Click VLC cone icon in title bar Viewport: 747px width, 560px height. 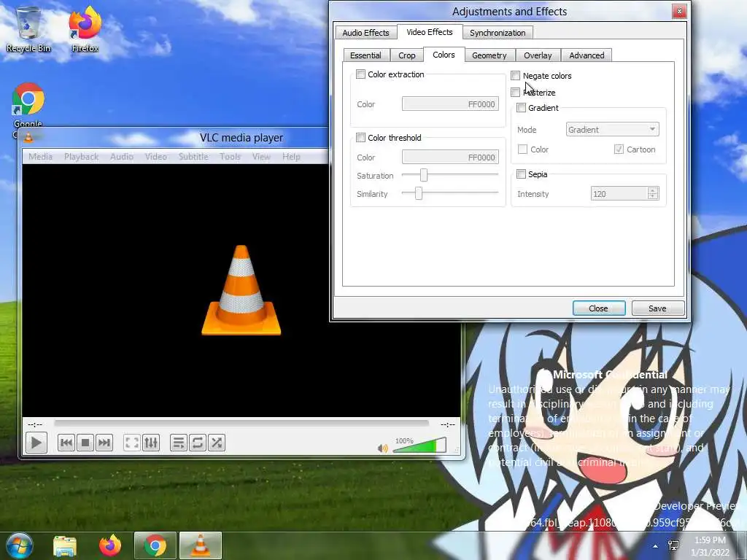28,138
